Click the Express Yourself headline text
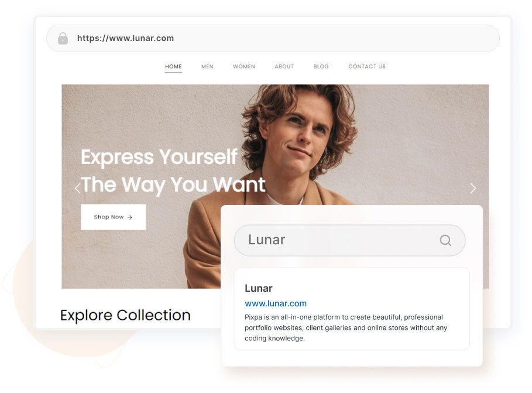 (159, 158)
